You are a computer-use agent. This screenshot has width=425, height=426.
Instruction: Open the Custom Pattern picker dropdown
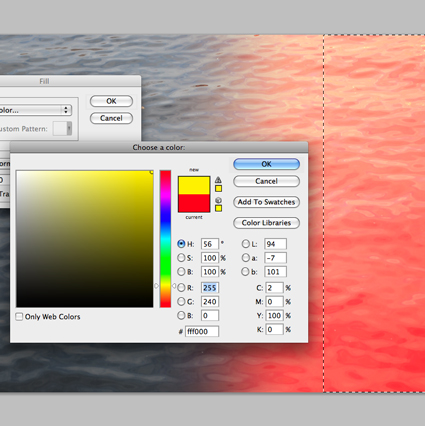(62, 128)
